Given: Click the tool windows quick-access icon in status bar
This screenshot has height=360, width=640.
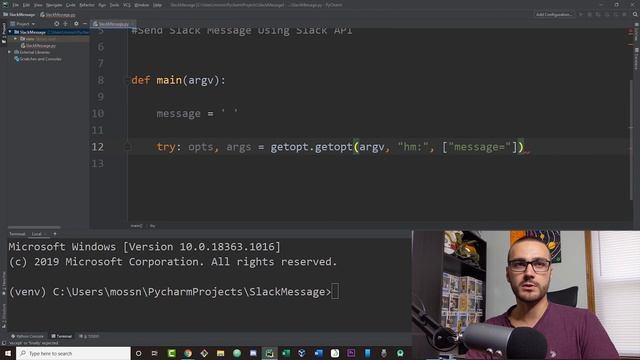Looking at the screenshot, I should pos(4,343).
